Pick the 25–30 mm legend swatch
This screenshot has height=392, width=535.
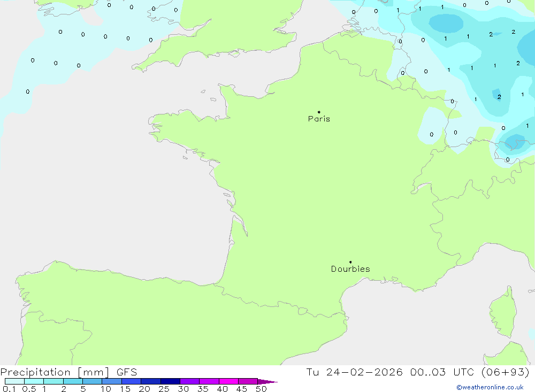170,381
